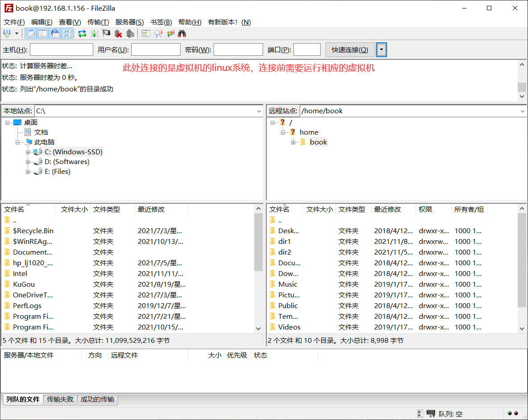This screenshot has height=420, width=528.
Task: Toggle transfer queue display
Action: tap(67, 33)
